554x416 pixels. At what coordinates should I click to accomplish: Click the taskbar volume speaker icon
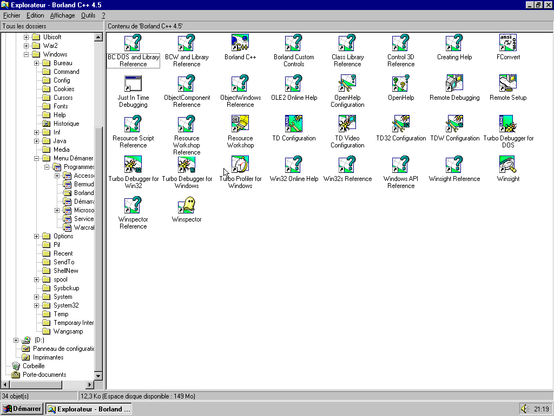[524, 409]
